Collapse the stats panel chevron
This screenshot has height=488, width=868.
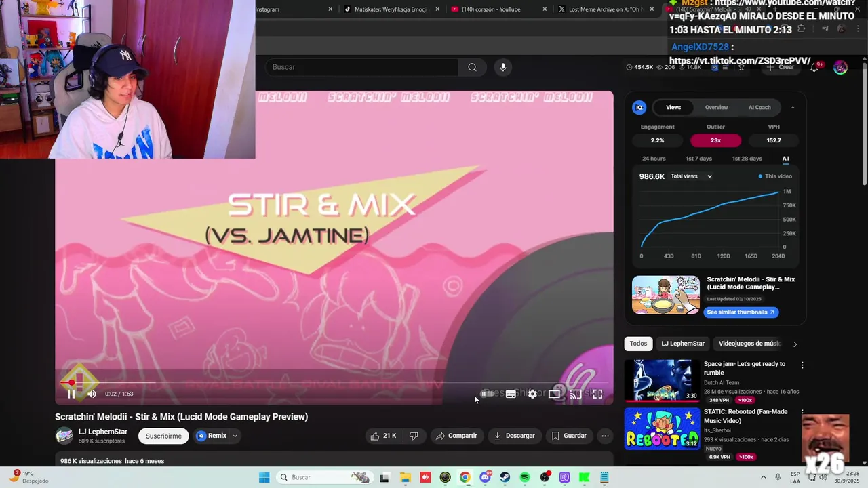click(793, 107)
